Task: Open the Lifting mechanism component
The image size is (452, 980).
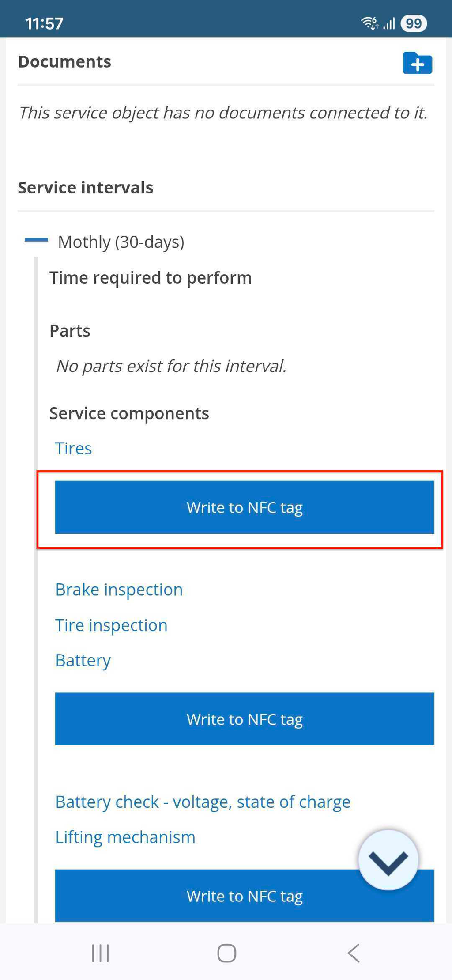Action: 125,836
